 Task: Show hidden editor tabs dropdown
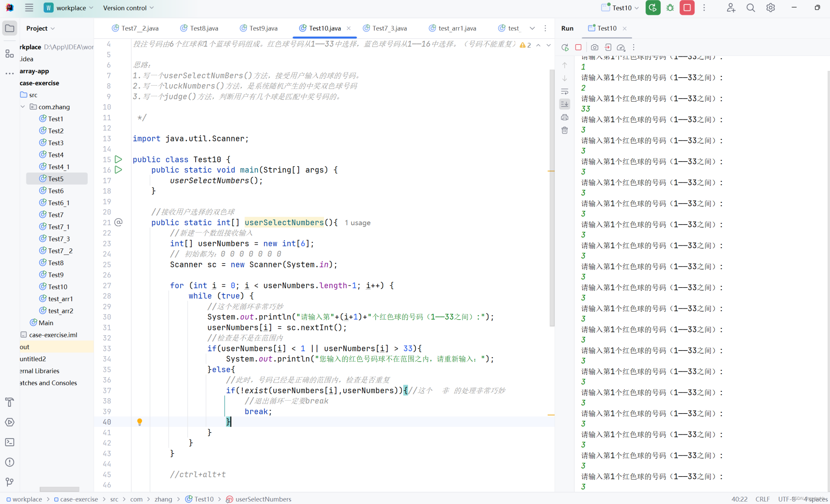(532, 28)
